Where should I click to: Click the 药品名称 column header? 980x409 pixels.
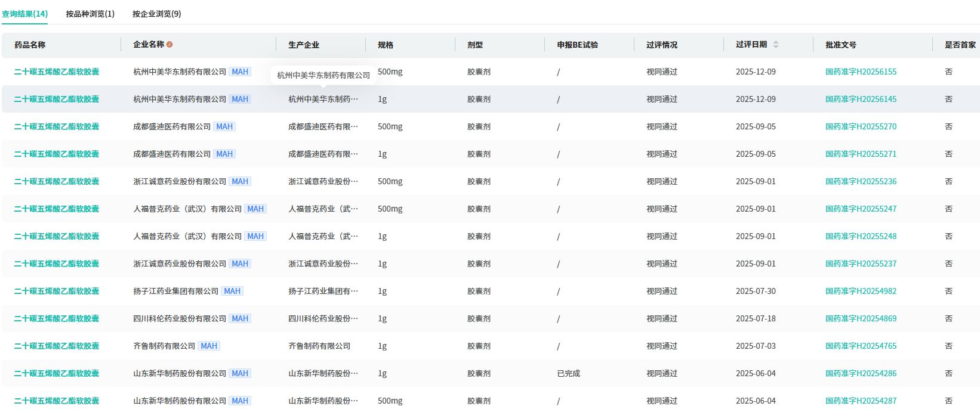coord(30,45)
